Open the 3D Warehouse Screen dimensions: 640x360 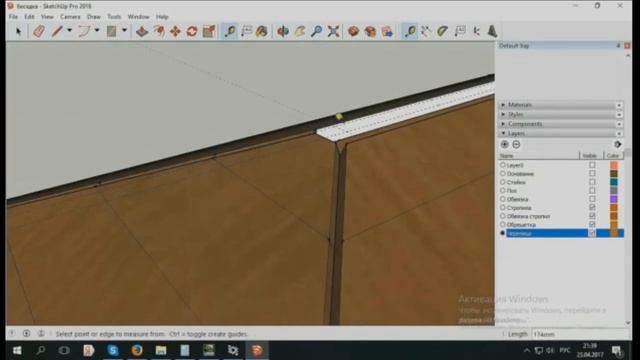pos(353,31)
